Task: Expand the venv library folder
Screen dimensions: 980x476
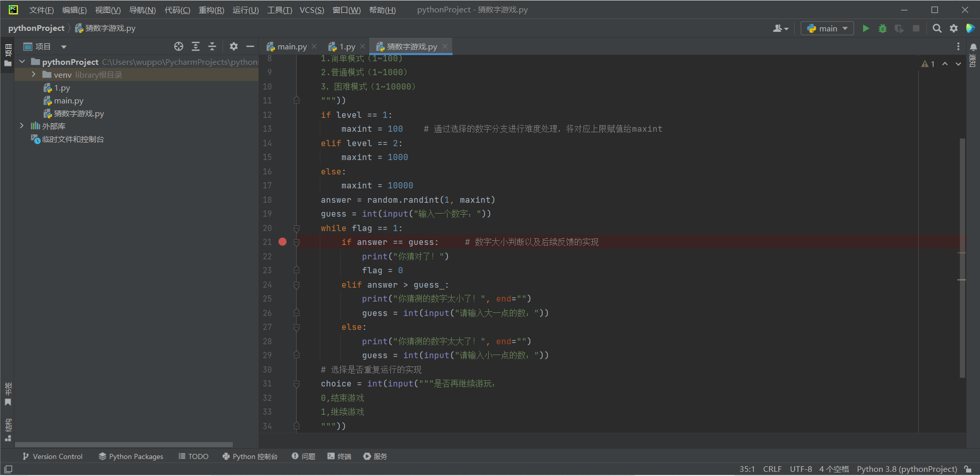Action: (x=34, y=75)
